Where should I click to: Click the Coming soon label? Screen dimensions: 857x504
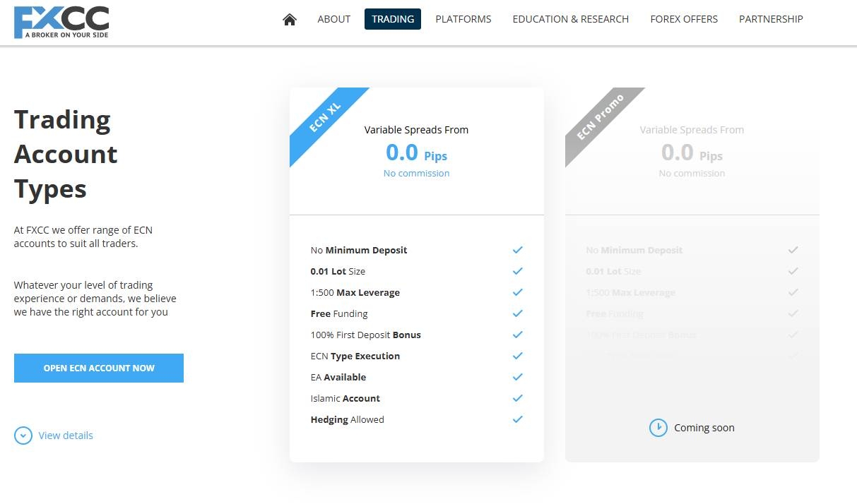point(704,428)
